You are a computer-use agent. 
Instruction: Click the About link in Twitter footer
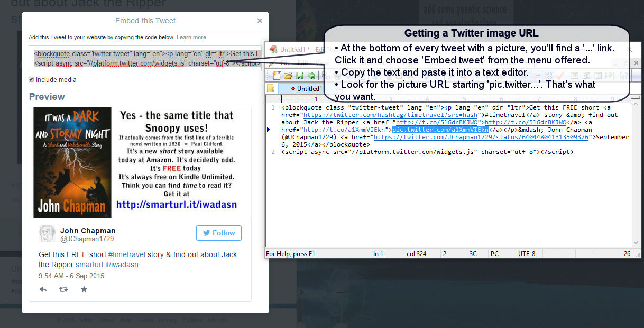[107, 320]
